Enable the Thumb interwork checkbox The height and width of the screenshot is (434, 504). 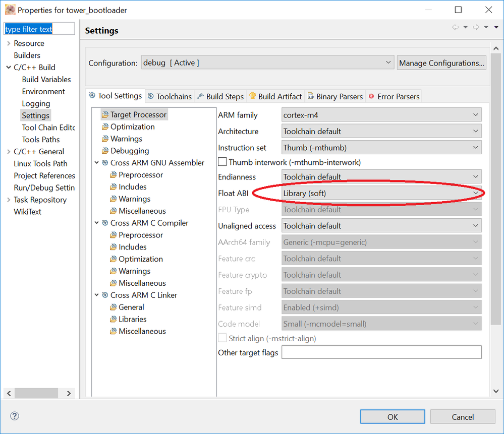[222, 162]
